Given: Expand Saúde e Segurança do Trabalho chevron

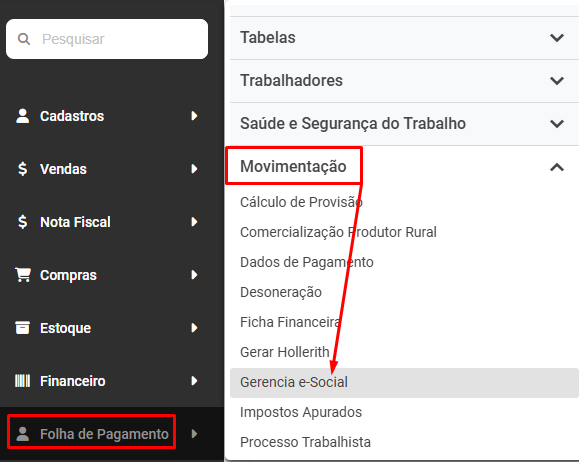Looking at the screenshot, I should (557, 123).
